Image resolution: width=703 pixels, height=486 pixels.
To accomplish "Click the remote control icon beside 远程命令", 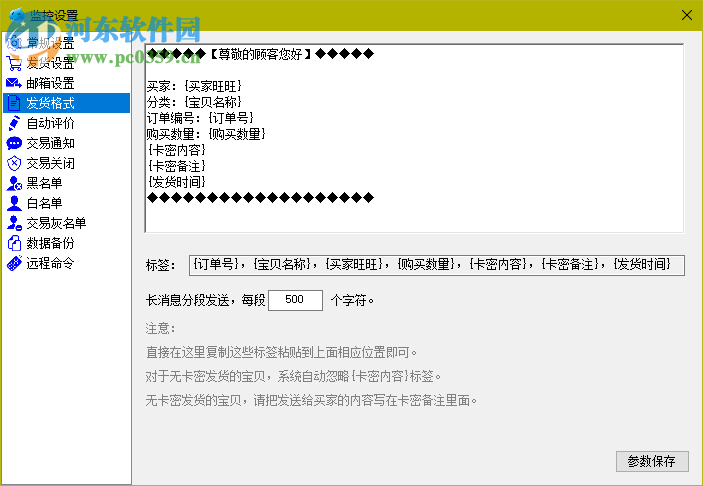I will tap(14, 263).
